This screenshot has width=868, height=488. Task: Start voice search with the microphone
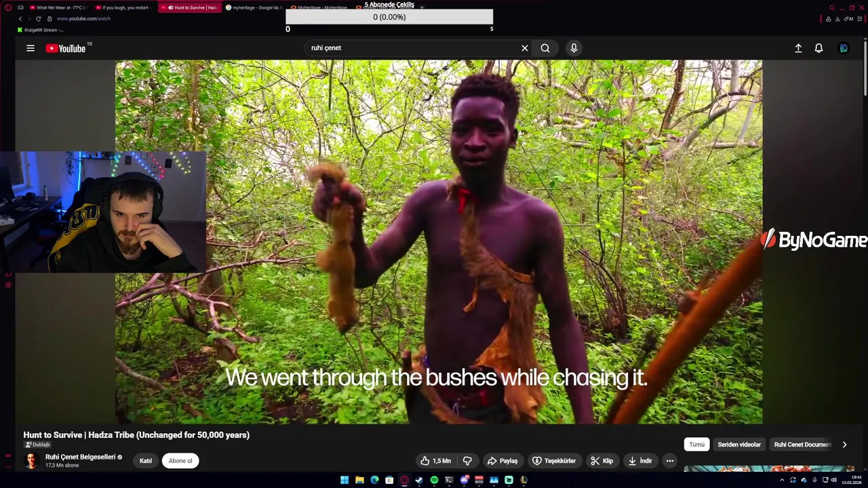click(x=574, y=48)
